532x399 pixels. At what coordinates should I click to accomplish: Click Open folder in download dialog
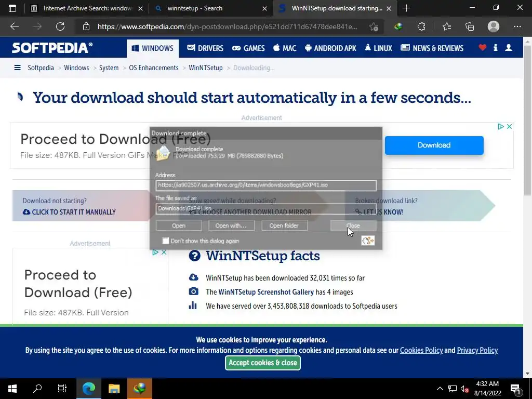click(284, 225)
